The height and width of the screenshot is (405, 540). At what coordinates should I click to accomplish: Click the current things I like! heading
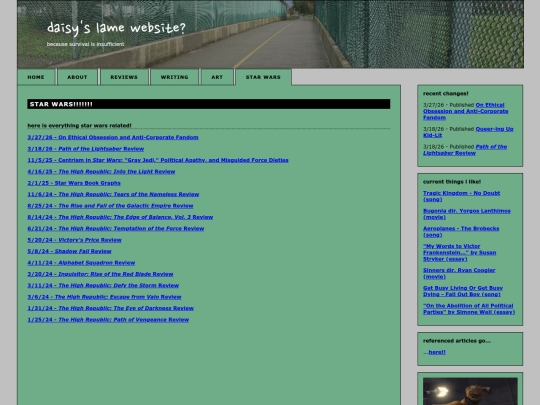point(452,181)
